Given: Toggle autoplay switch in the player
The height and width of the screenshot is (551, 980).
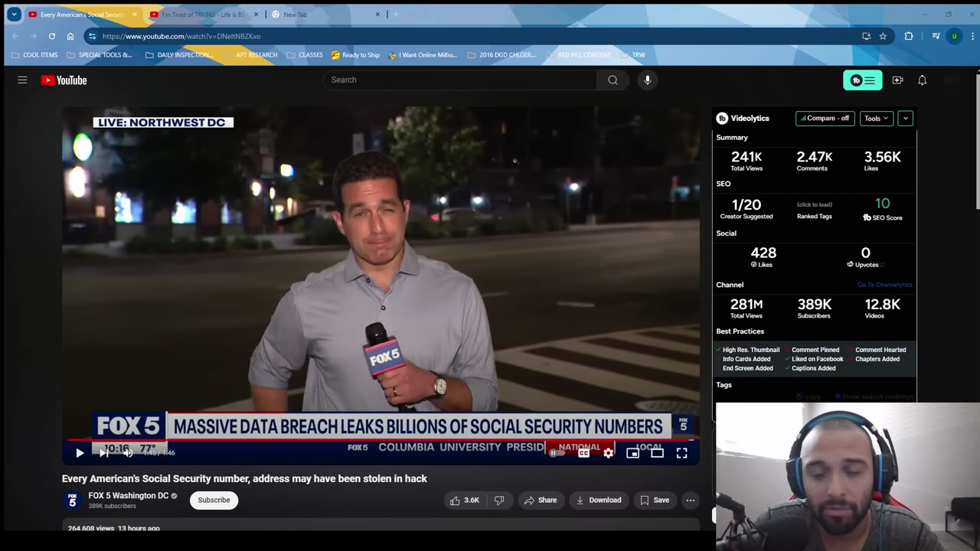Looking at the screenshot, I should click(x=557, y=453).
